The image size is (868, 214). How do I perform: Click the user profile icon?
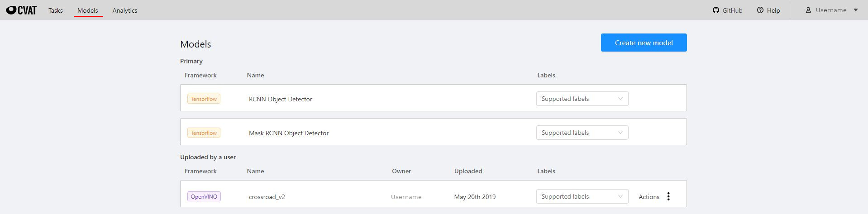808,10
